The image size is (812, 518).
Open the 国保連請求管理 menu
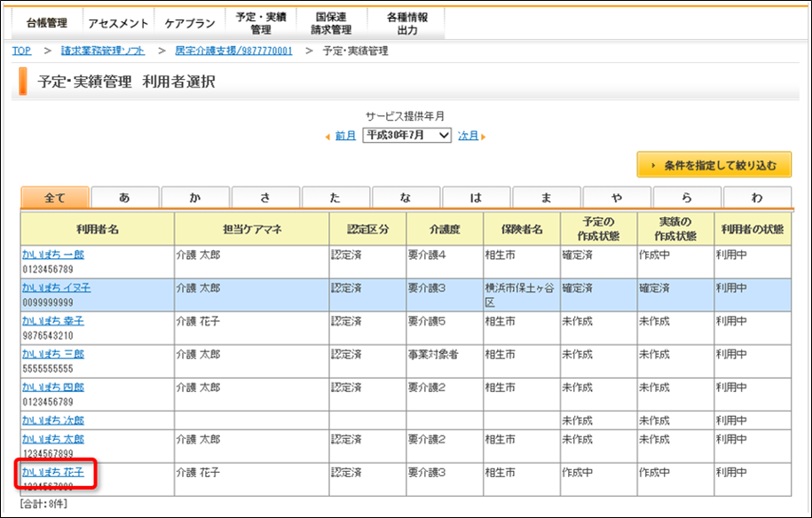(331, 23)
